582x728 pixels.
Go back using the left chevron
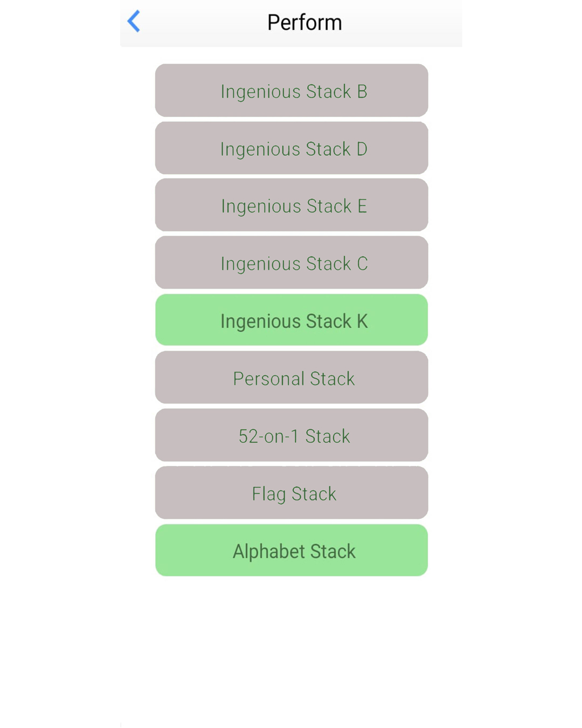tap(134, 22)
